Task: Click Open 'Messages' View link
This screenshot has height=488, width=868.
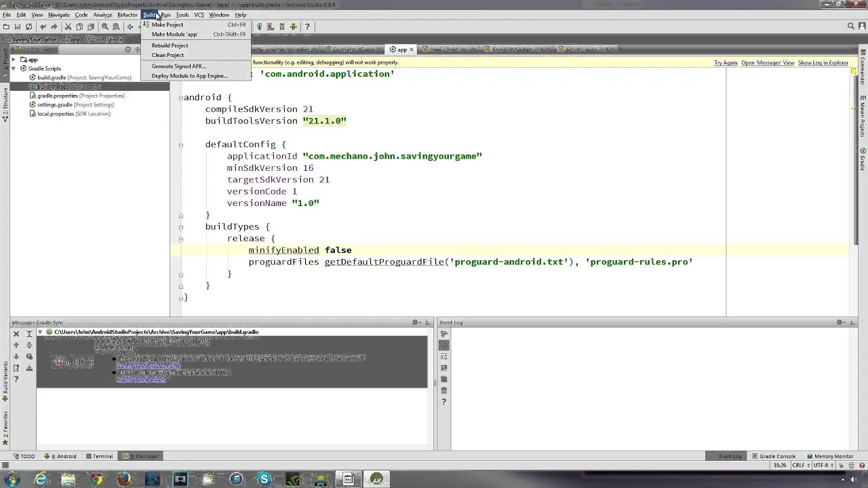Action: pos(768,63)
